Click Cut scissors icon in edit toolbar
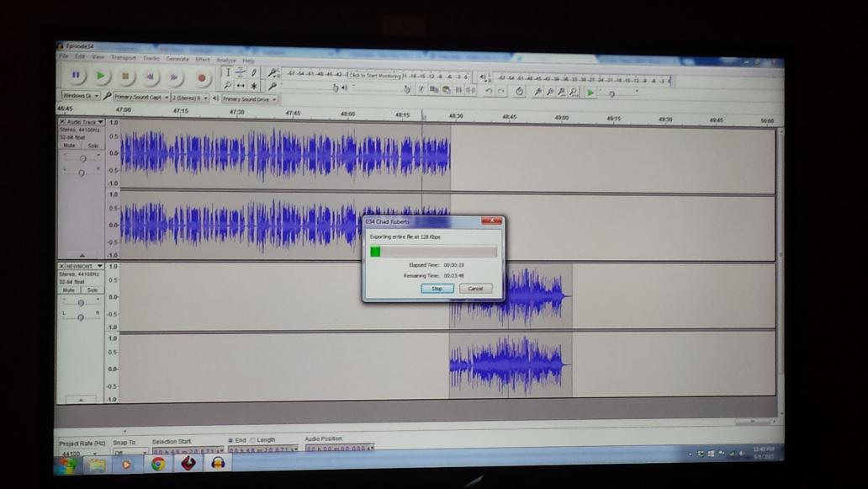This screenshot has height=489, width=868. pyautogui.click(x=421, y=89)
